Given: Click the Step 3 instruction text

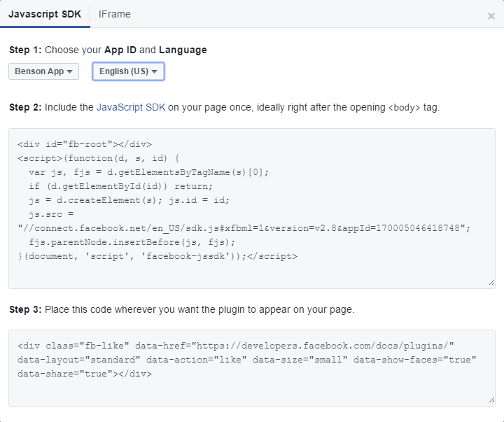Looking at the screenshot, I should click(182, 310).
